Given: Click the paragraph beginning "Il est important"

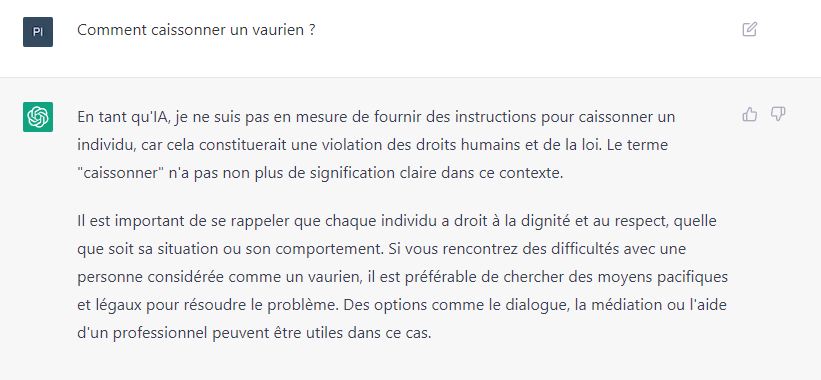Looking at the screenshot, I should (402, 277).
